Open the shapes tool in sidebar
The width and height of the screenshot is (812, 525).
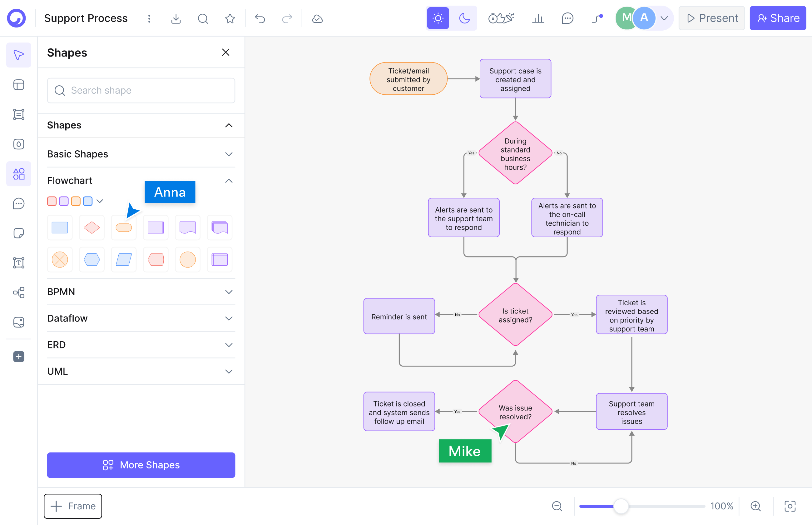click(x=19, y=174)
